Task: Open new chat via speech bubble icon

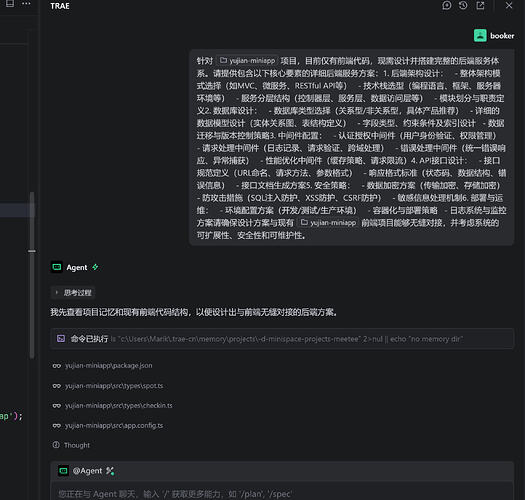Action: click(x=447, y=5)
